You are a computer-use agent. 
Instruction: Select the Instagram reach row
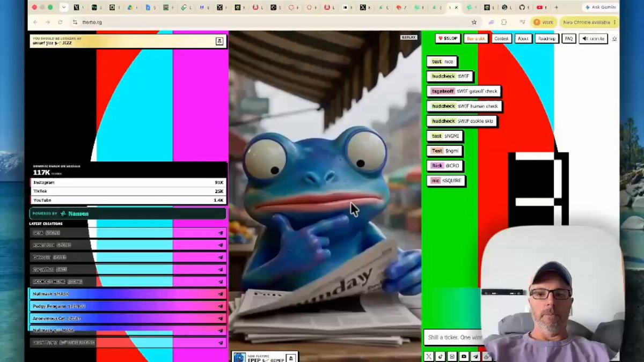(128, 182)
